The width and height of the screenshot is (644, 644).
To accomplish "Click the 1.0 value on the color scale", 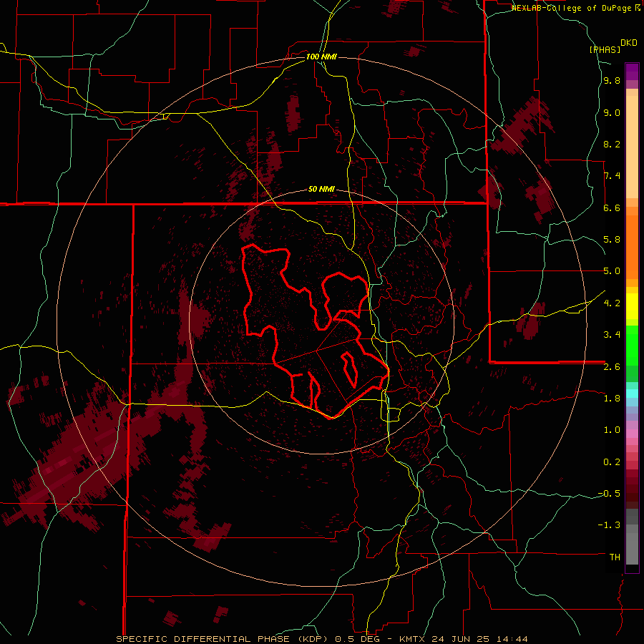I will tap(612, 430).
